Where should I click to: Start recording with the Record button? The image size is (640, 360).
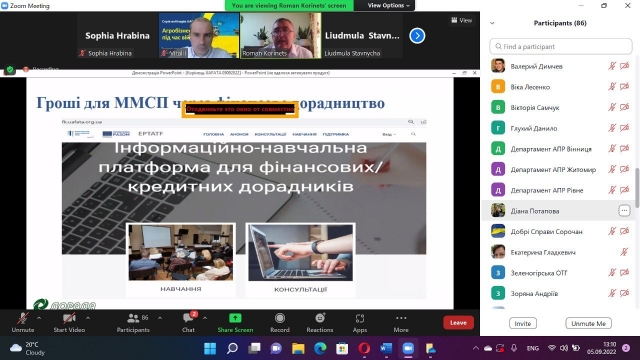click(280, 322)
